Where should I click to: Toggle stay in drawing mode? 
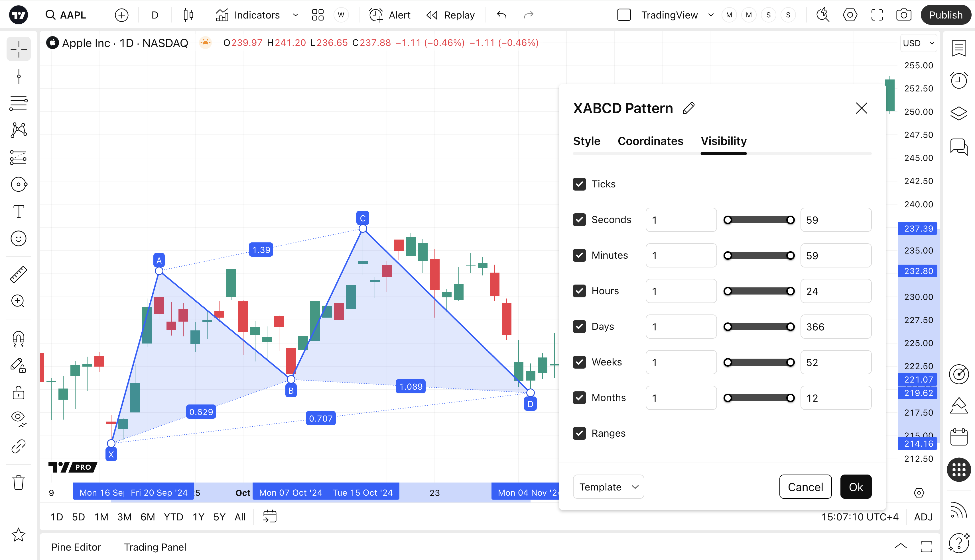tap(19, 365)
